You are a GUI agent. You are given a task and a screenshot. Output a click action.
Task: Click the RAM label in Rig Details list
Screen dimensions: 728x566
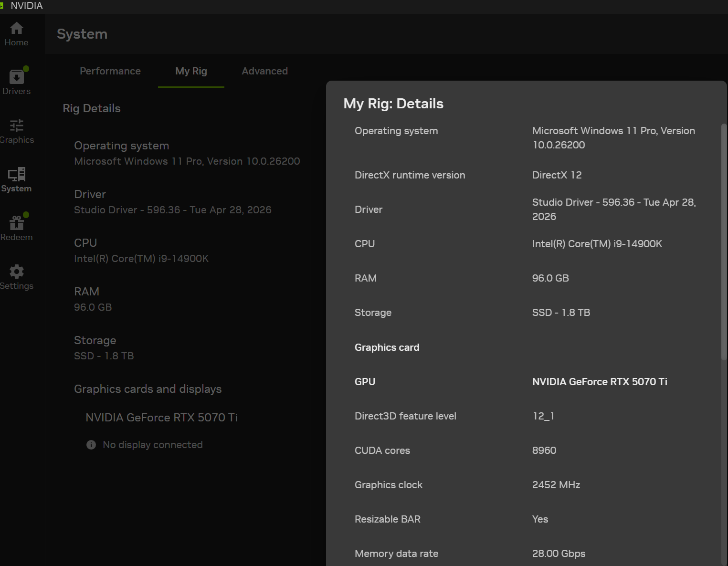87,292
